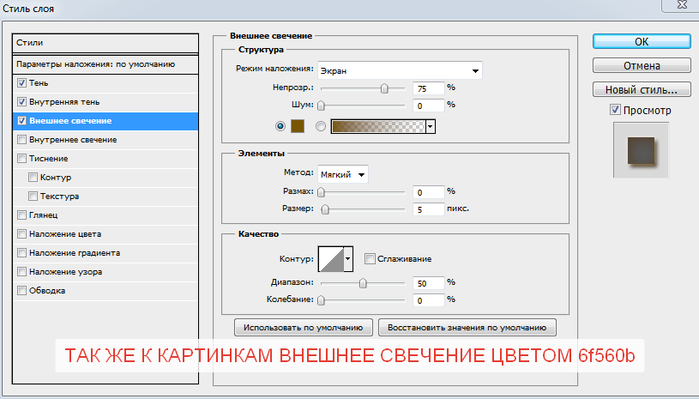Click the Размах value field

pyautogui.click(x=428, y=193)
